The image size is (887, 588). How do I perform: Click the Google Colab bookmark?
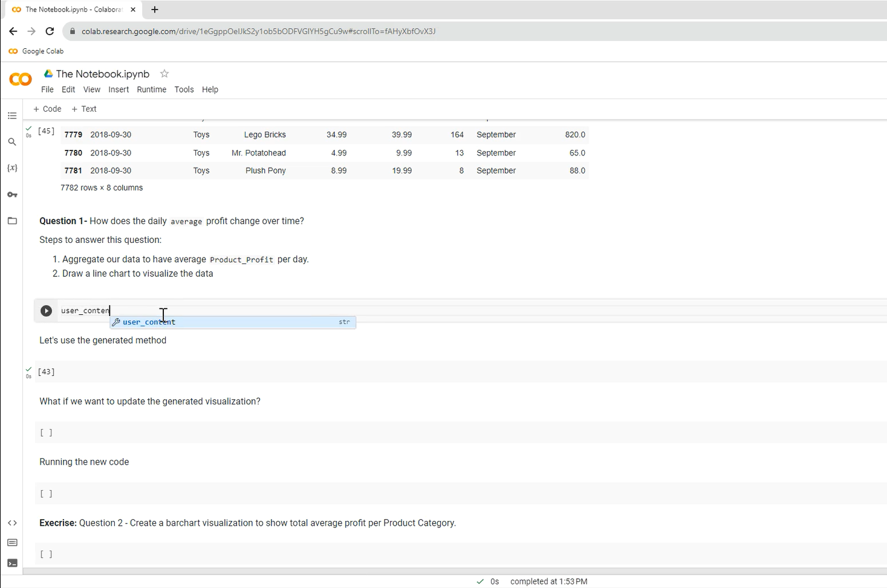tap(36, 51)
